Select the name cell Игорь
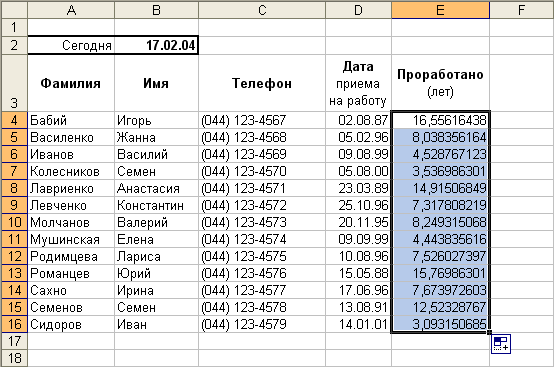The image size is (554, 367). pos(157,120)
